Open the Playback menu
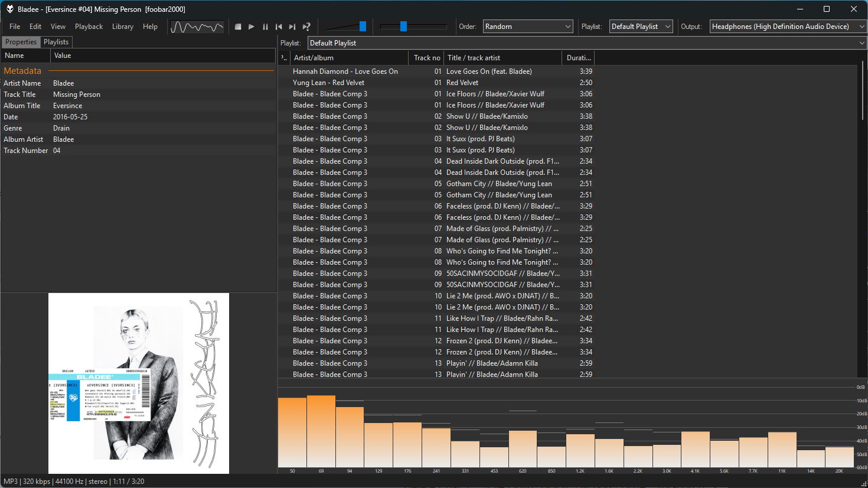Image resolution: width=868 pixels, height=488 pixels. (89, 27)
